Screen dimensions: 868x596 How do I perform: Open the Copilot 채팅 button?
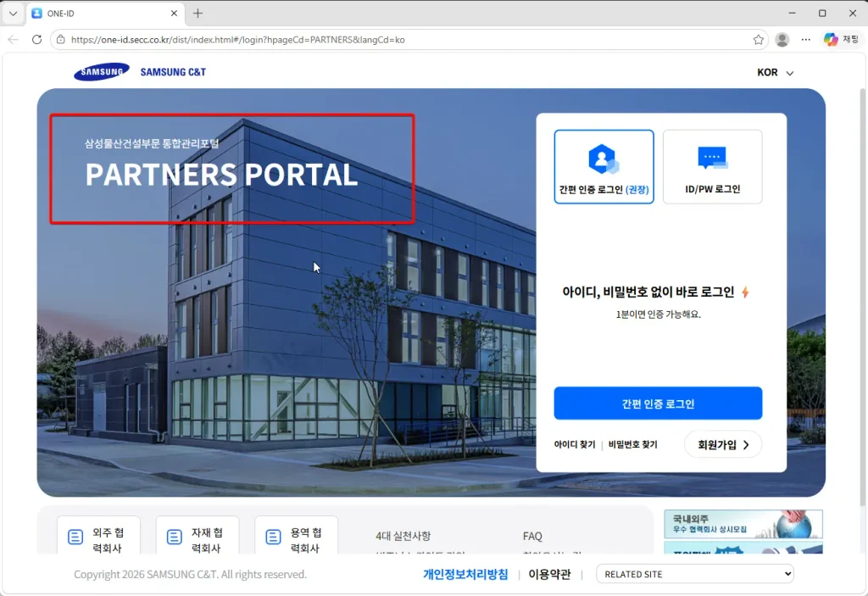pos(842,39)
